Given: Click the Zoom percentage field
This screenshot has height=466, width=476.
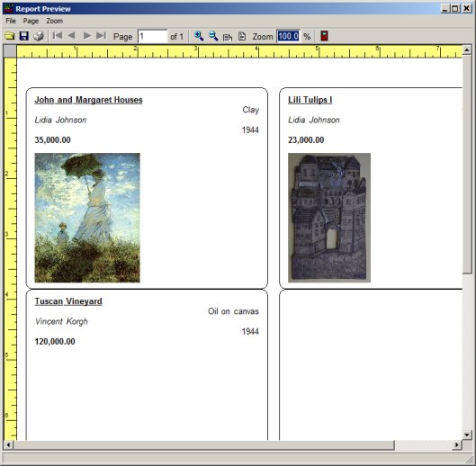Looking at the screenshot, I should [289, 36].
